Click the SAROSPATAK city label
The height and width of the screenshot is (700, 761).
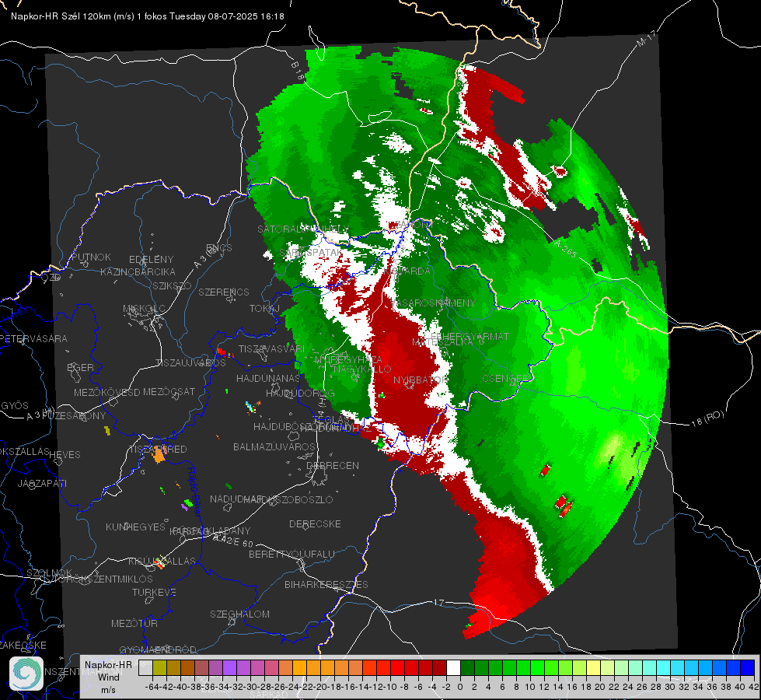coord(311,253)
